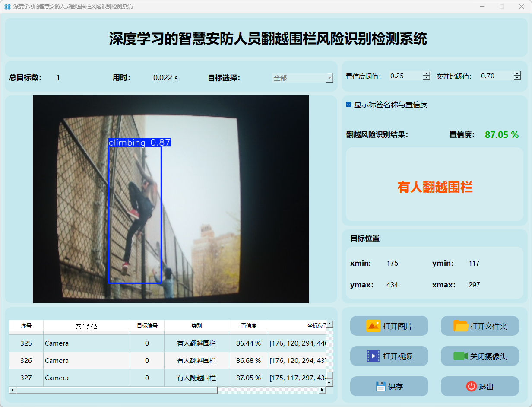The width and height of the screenshot is (532, 407).
Task: Click the green camera icon
Action: click(460, 356)
